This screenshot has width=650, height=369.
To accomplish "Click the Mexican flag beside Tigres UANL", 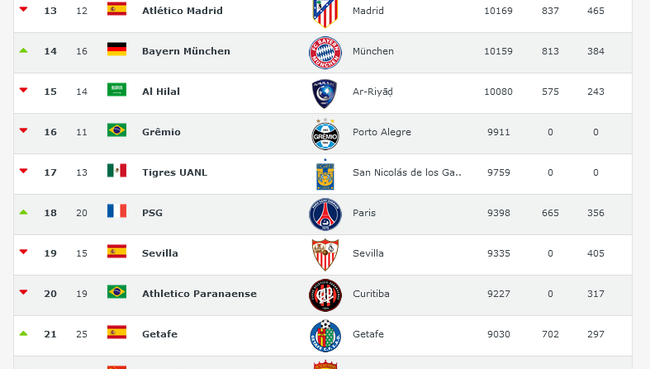I will (116, 170).
